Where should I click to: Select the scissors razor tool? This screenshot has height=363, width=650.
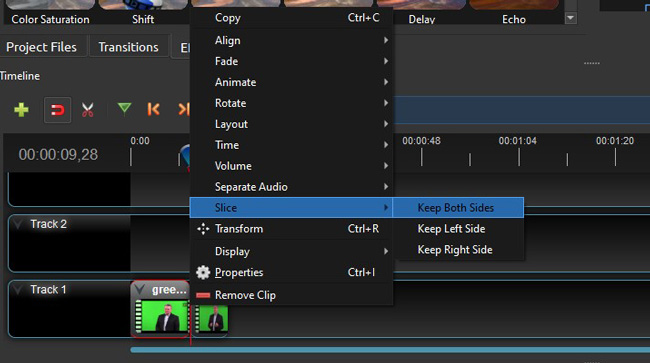click(87, 110)
